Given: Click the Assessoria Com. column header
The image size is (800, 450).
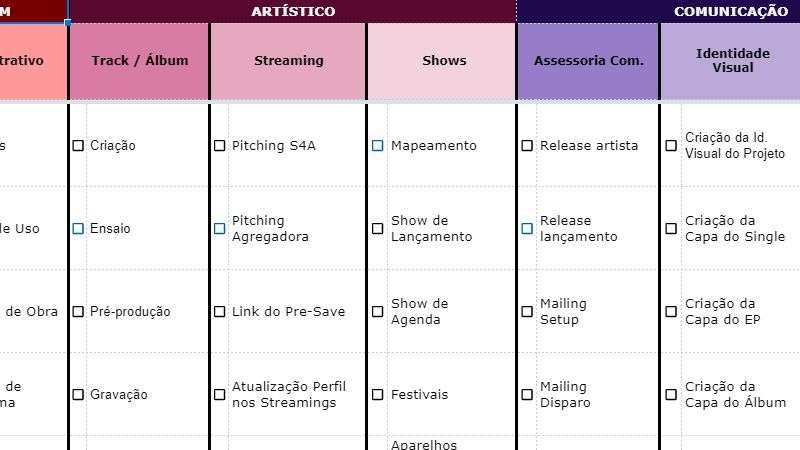Looking at the screenshot, I should tap(588, 61).
